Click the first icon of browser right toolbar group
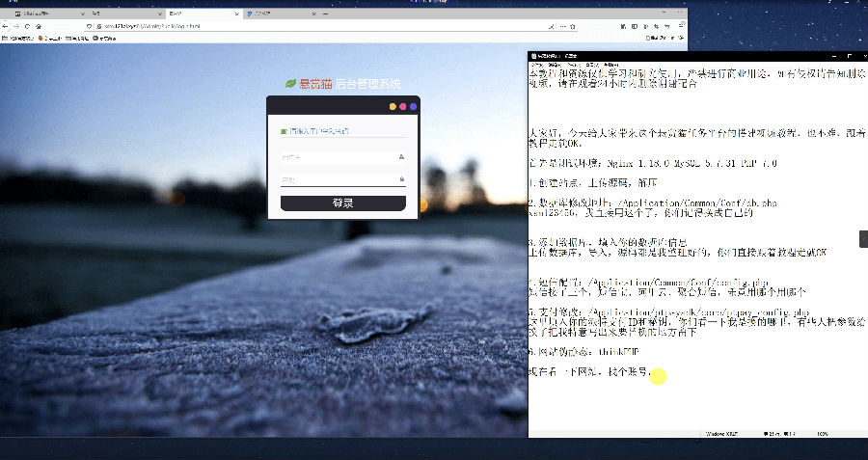 pos(623,26)
